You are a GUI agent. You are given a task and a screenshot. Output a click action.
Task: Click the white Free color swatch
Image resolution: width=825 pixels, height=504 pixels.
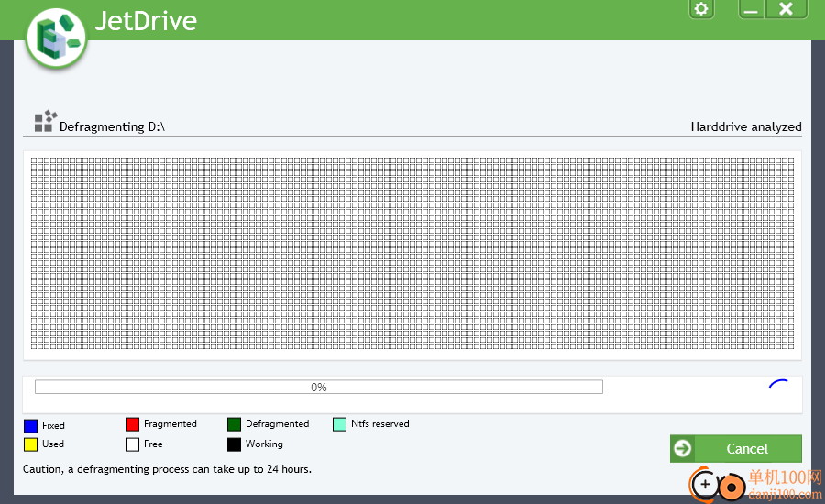133,444
